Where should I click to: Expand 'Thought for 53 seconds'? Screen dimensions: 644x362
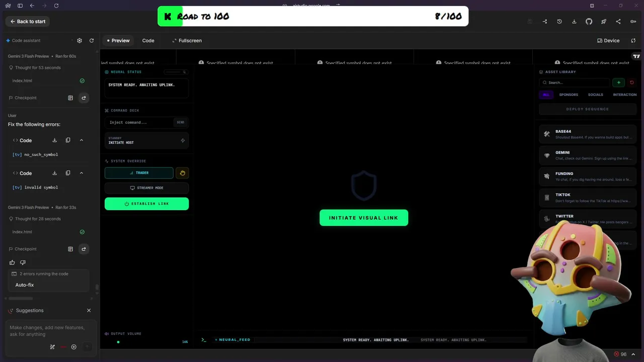(35, 67)
